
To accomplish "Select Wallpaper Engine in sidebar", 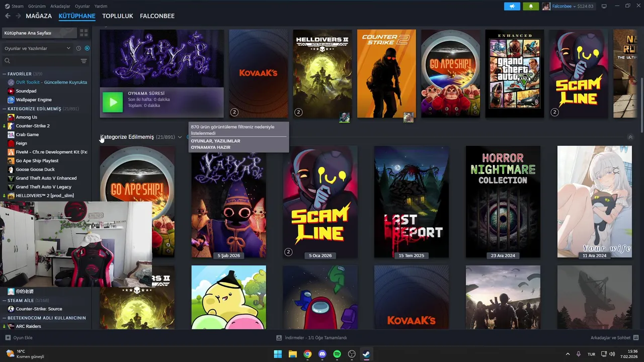I will 34,100.
